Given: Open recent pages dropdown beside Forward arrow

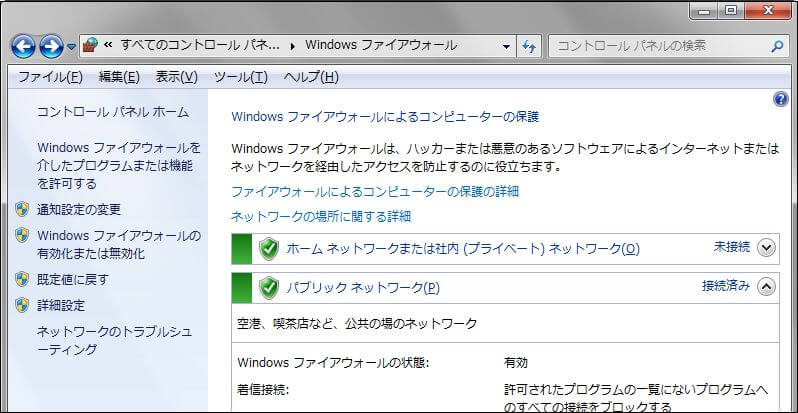Looking at the screenshot, I should 71,47.
